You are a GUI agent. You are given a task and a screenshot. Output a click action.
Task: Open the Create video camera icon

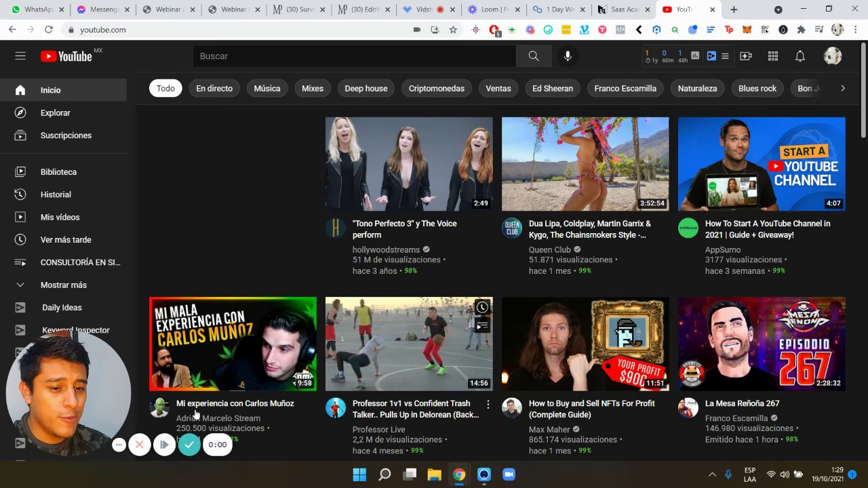click(x=746, y=56)
